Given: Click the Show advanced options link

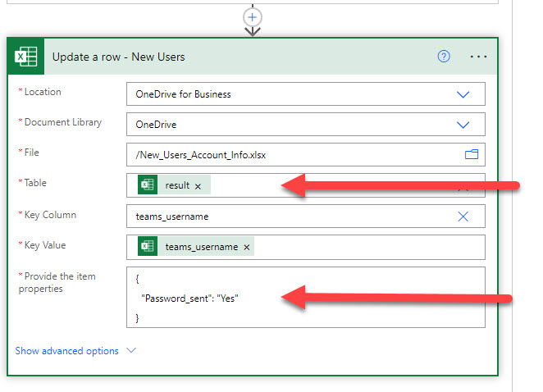Looking at the screenshot, I should click(x=67, y=351).
